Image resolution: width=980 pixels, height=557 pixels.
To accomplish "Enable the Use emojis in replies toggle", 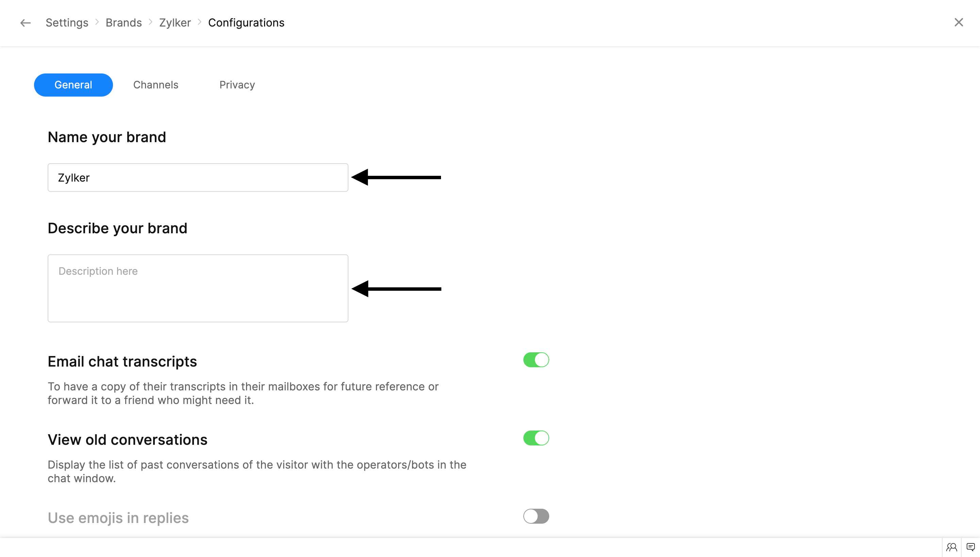I will pyautogui.click(x=536, y=517).
